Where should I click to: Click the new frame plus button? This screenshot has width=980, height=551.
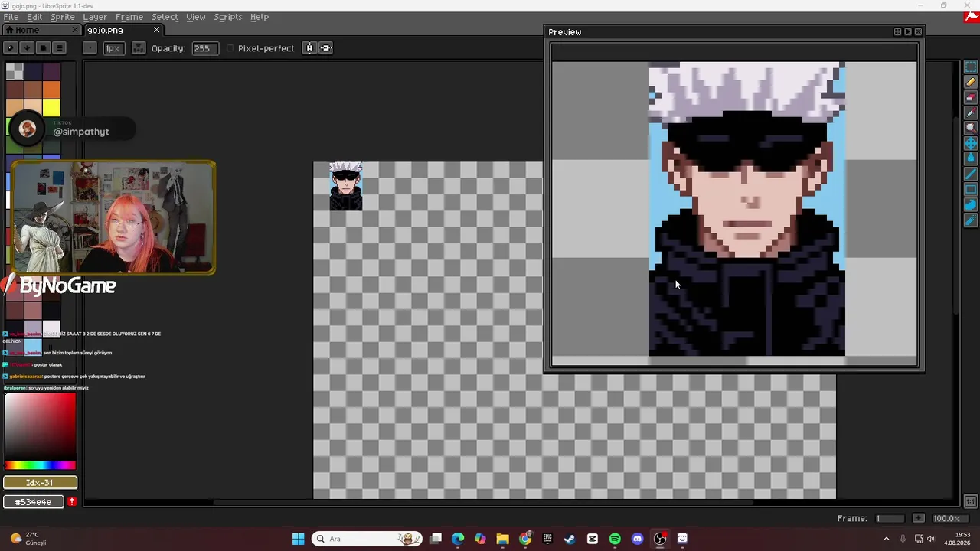pos(919,518)
